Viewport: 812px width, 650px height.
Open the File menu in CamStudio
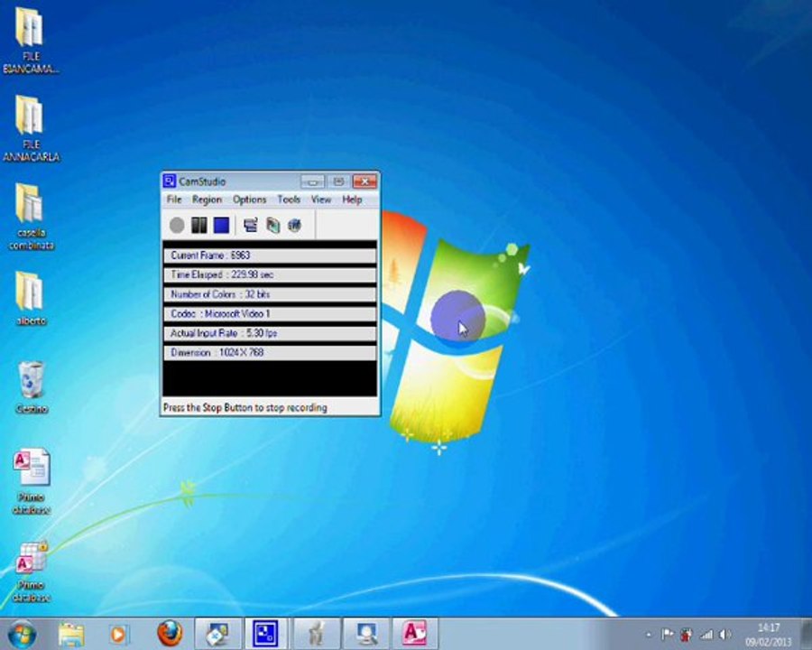pyautogui.click(x=174, y=200)
